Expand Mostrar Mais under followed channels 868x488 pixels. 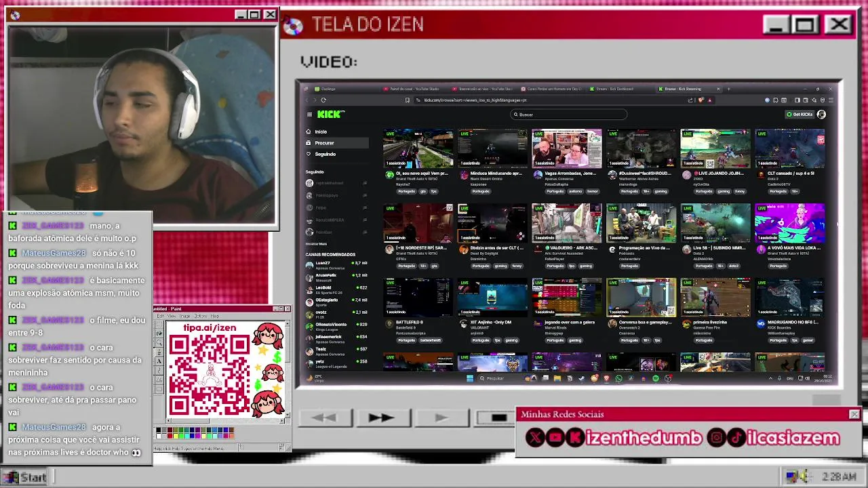click(316, 244)
